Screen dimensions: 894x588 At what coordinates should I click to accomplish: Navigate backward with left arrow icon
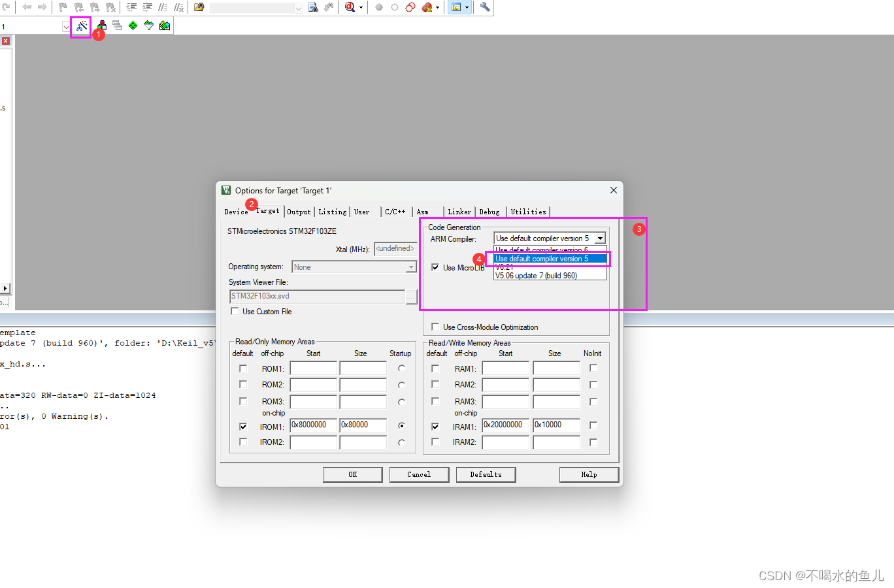pyautogui.click(x=27, y=7)
